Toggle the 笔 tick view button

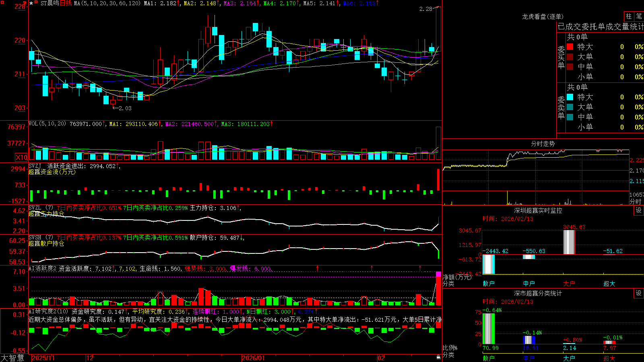[x=639, y=16]
